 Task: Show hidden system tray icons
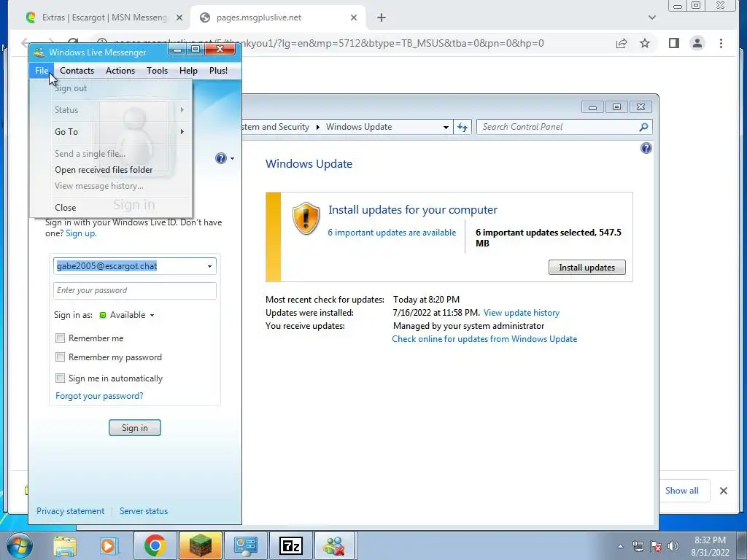tap(620, 546)
